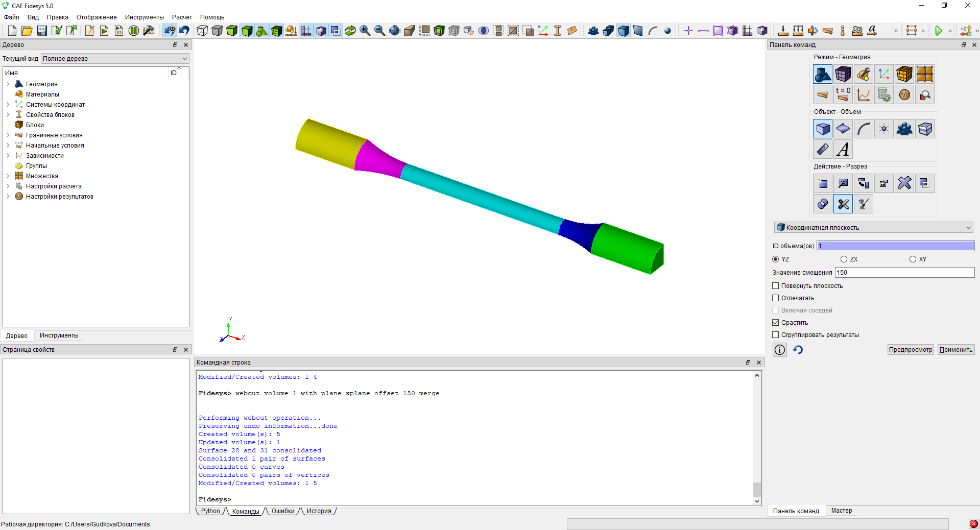Select the Mesh mode purple cube icon
The image size is (980, 530).
pos(843,74)
